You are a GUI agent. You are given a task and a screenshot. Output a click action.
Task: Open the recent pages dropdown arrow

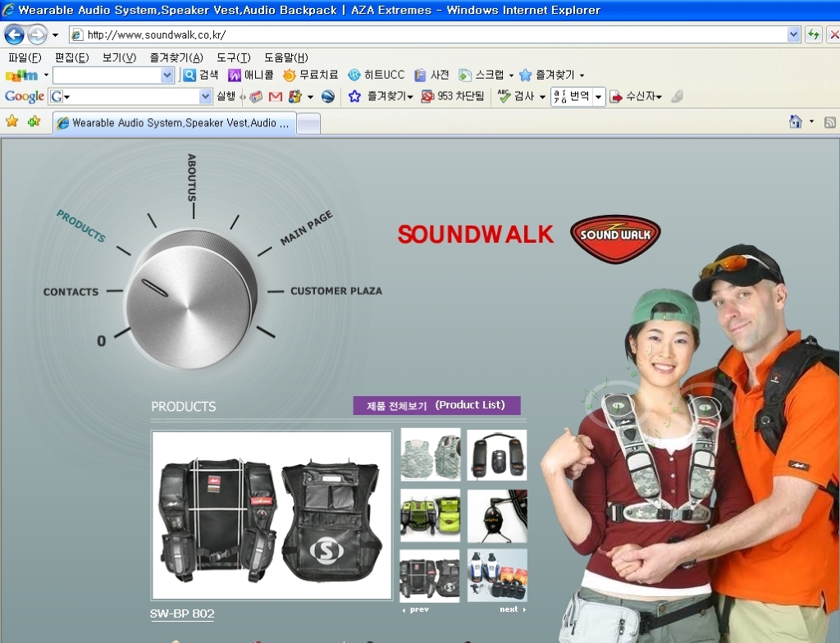click(x=55, y=35)
